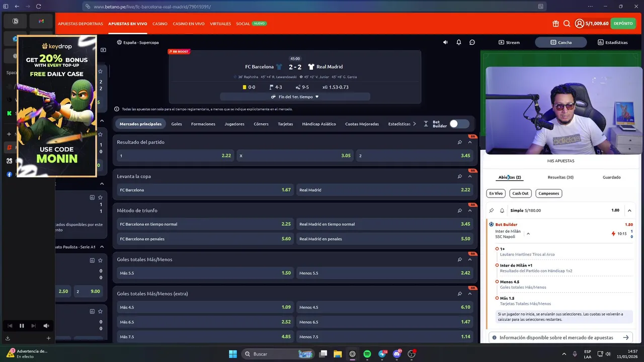644x362 pixels.
Task: Collapse the Simple bet slip details
Action: click(629, 211)
